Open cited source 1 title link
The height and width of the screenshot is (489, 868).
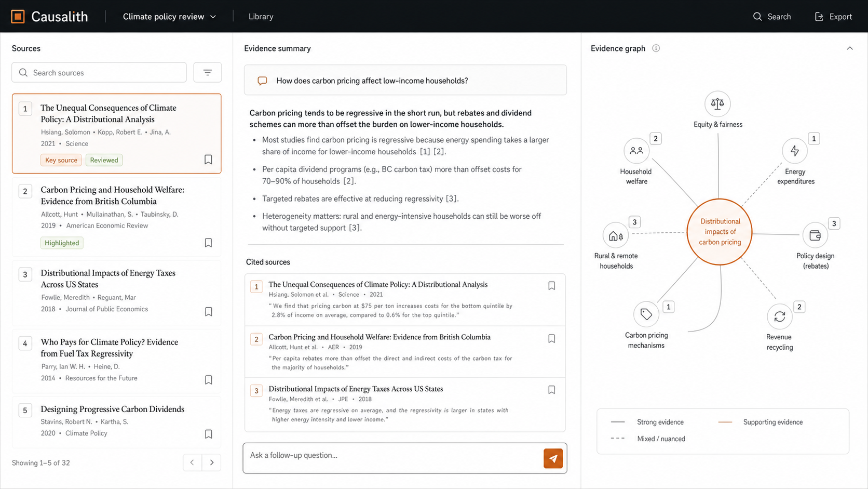[378, 284]
